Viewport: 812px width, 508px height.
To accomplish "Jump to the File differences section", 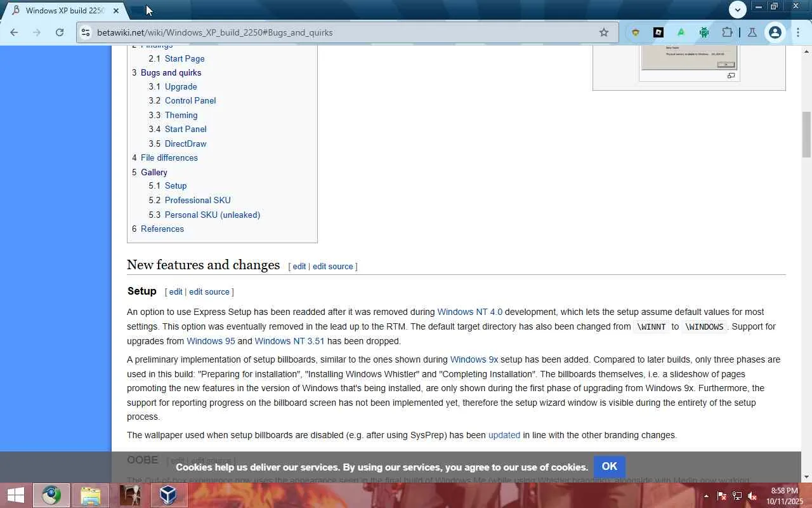I will point(169,157).
